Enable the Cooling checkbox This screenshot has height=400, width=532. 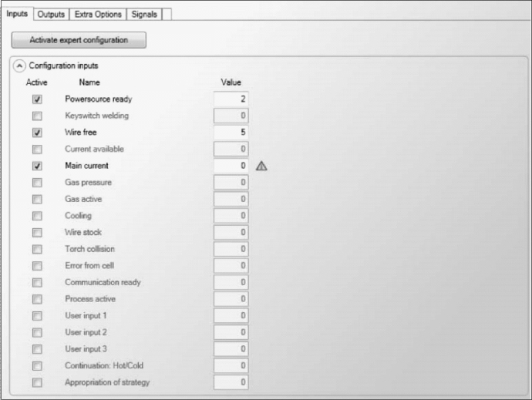[x=37, y=216]
